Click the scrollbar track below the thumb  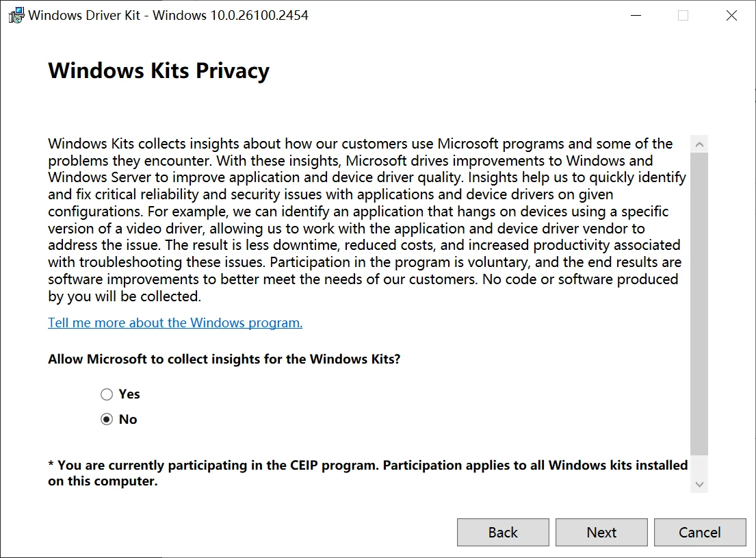tap(699, 466)
